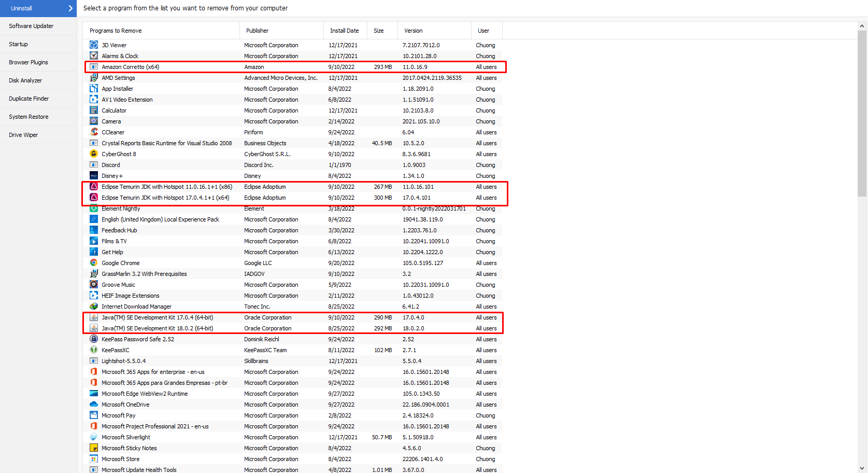
Task: Click the Java SE Development Kit 17.0.4 icon
Action: pos(94,317)
